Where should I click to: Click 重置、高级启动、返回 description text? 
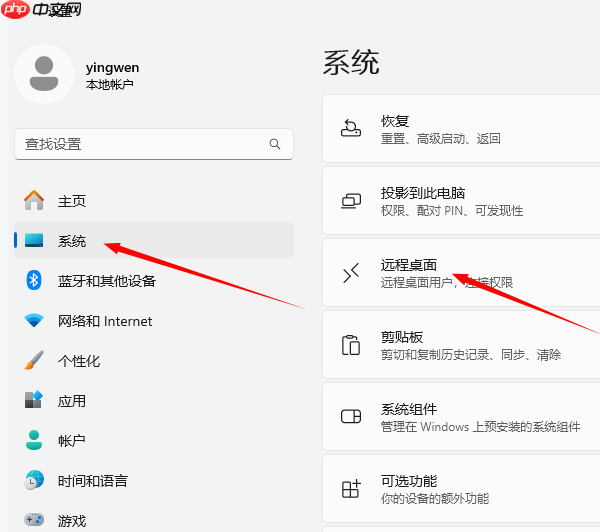click(440, 139)
